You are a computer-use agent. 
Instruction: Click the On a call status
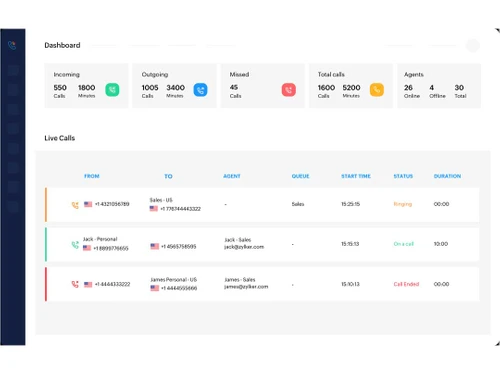404,244
